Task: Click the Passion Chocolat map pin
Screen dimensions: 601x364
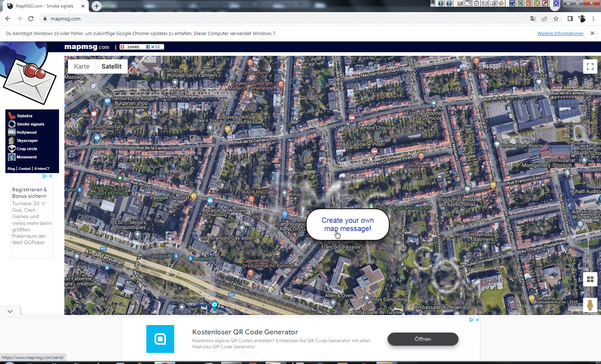Action: [194, 196]
